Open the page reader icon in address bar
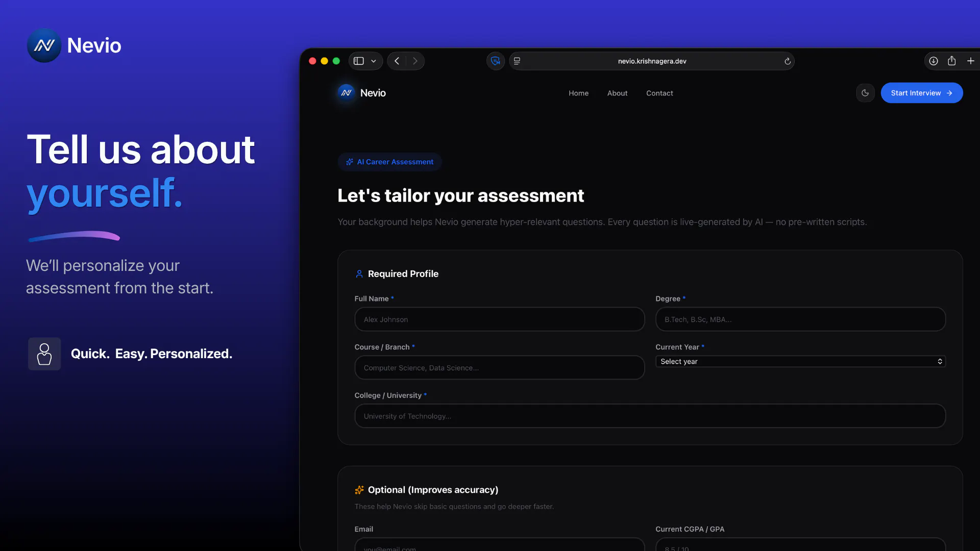980x551 pixels. point(517,61)
